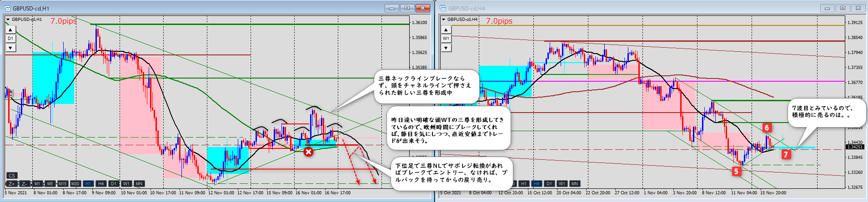Image resolution: width=868 pixels, height=202 pixels.
Task: Click the 7.0pips label on H4 chart
Action: point(499,21)
